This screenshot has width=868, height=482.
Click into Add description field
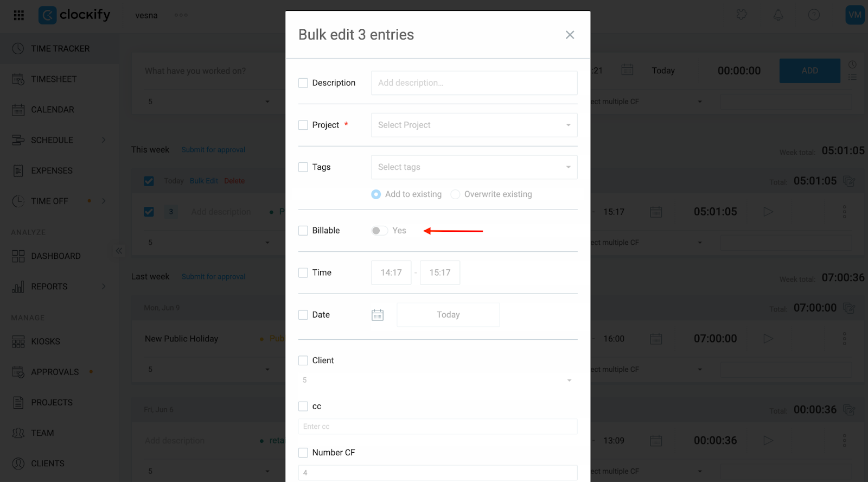[474, 83]
